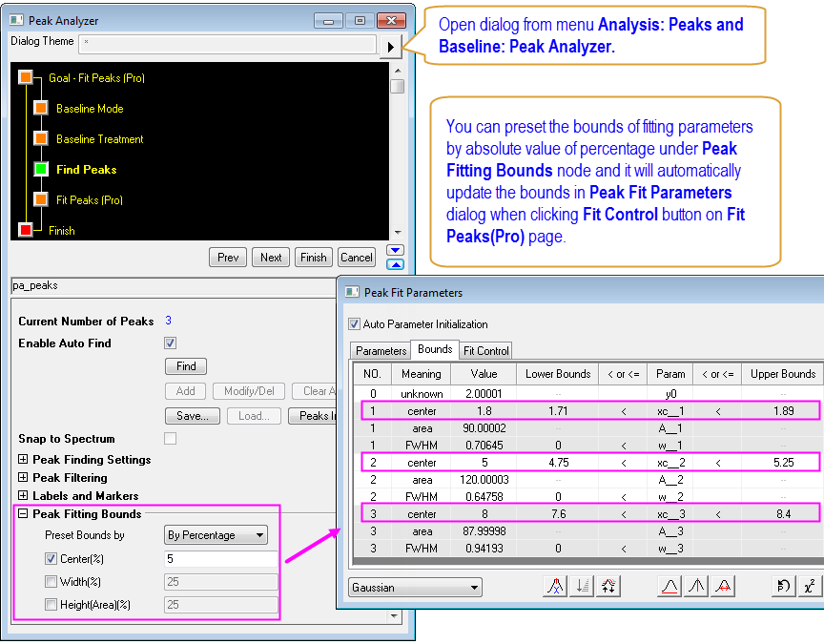Click the xc__3 lower bound 7.6 cell
Screen dimensions: 824x644
tap(558, 513)
